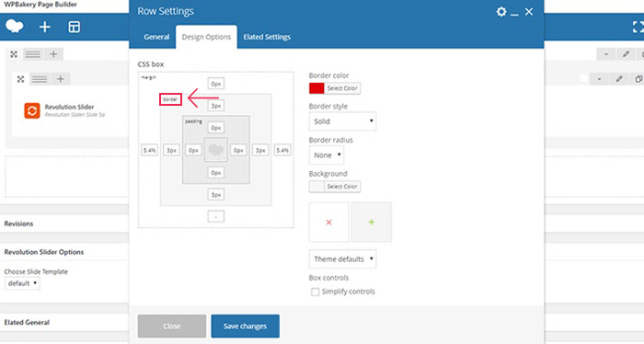Viewport: 644px width, 344px height.
Task: Switch to Design Options tab
Action: pos(207,37)
